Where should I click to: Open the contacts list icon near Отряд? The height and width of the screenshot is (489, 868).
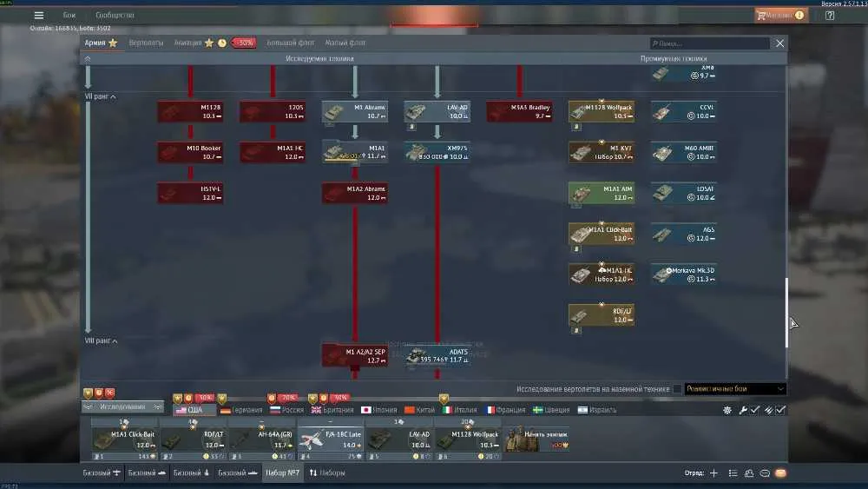pos(733,473)
